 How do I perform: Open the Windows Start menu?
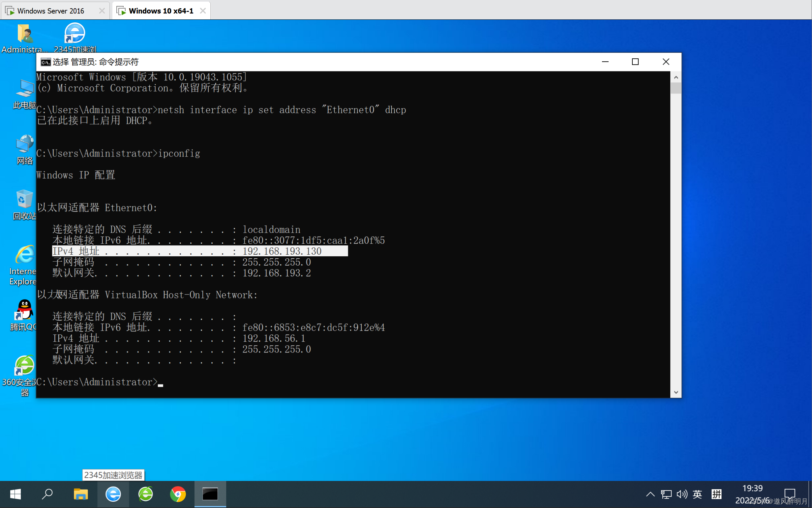[15, 494]
